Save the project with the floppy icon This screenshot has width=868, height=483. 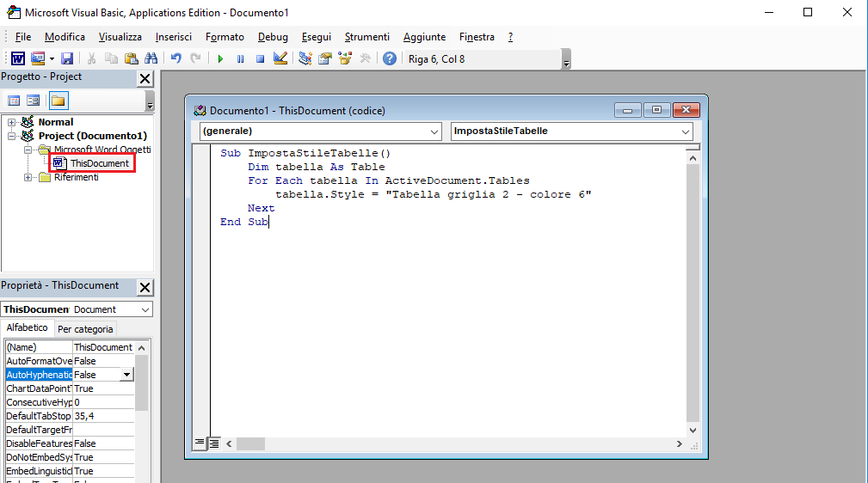point(67,58)
